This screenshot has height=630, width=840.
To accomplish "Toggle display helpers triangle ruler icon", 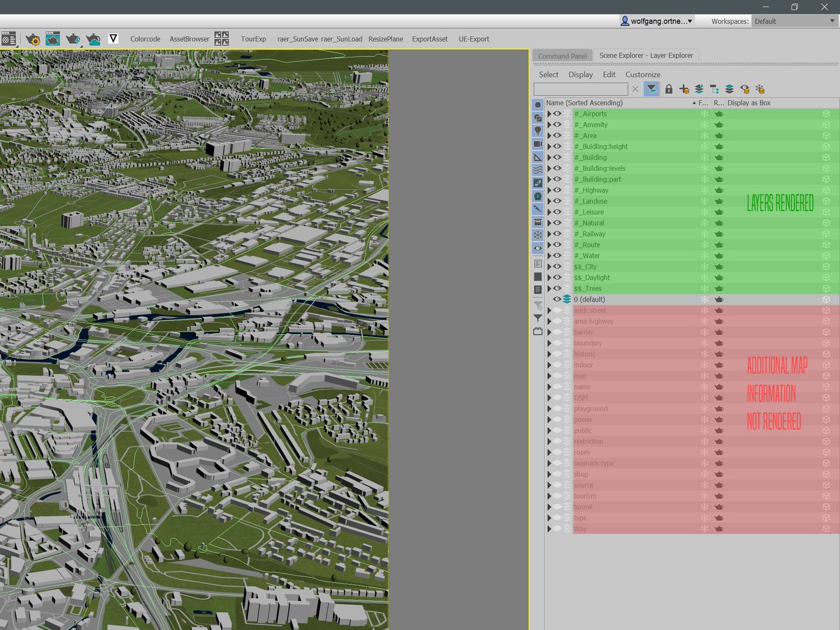I will click(x=538, y=157).
